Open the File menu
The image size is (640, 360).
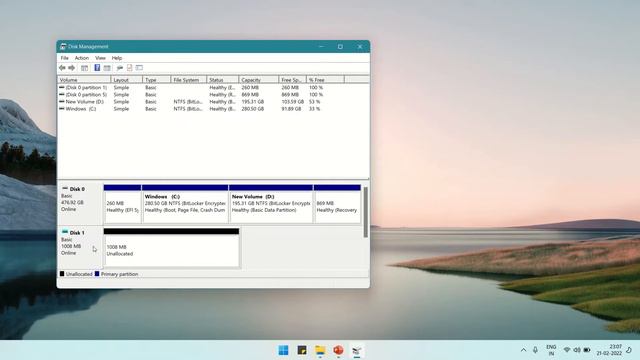[x=64, y=58]
